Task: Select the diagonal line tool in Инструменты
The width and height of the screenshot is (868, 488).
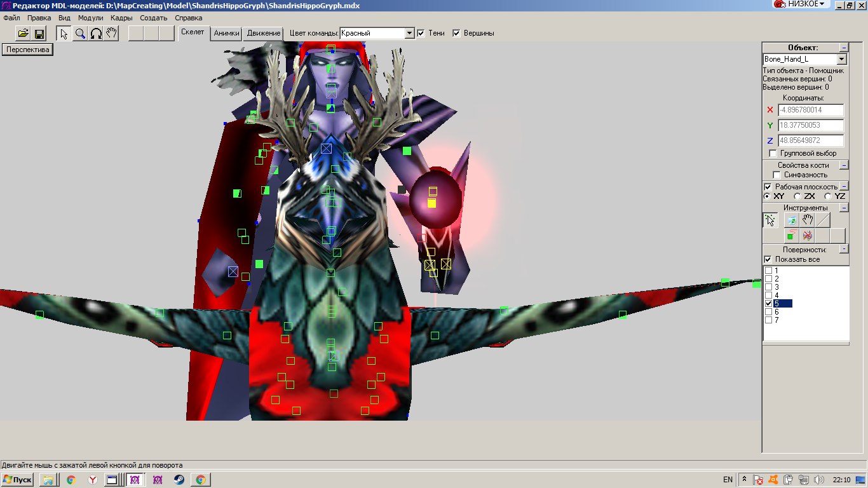Action: pyautogui.click(x=823, y=220)
